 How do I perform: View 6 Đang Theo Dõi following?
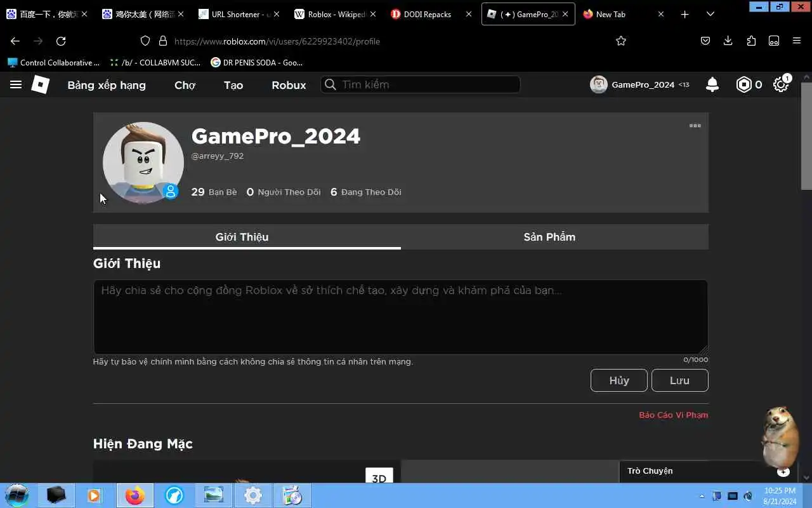(366, 192)
